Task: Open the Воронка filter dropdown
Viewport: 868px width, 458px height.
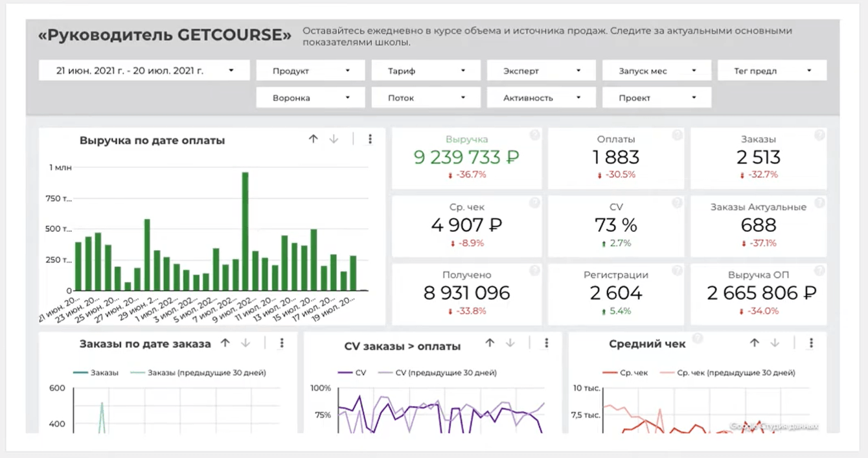Action: (310, 98)
